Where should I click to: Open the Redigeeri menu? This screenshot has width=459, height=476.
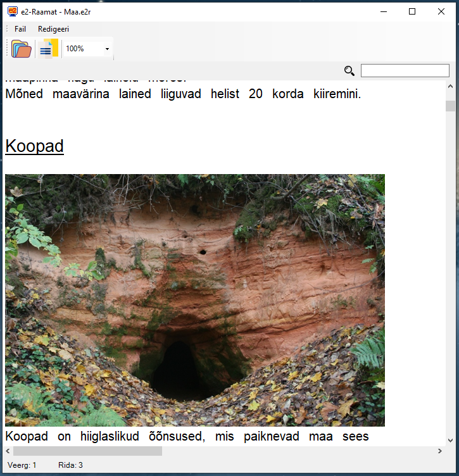(53, 29)
